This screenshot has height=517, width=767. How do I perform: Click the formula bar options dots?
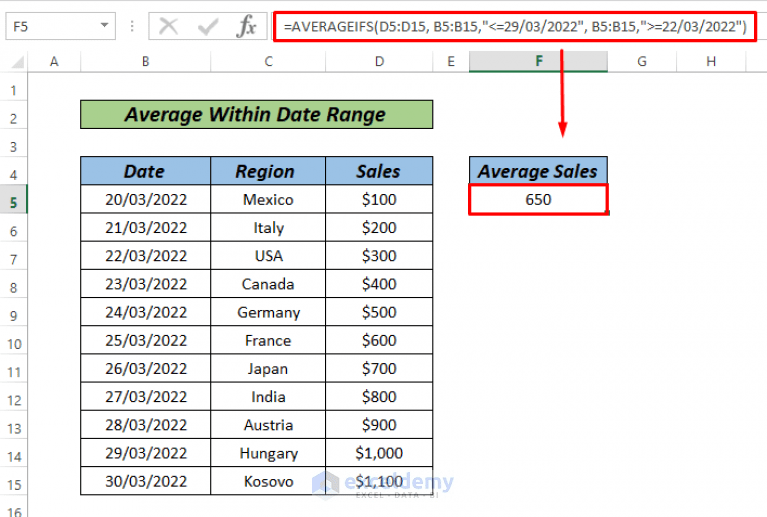132,26
